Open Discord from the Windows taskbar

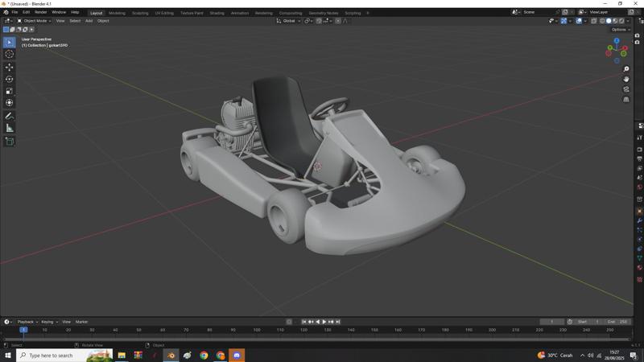click(x=237, y=356)
